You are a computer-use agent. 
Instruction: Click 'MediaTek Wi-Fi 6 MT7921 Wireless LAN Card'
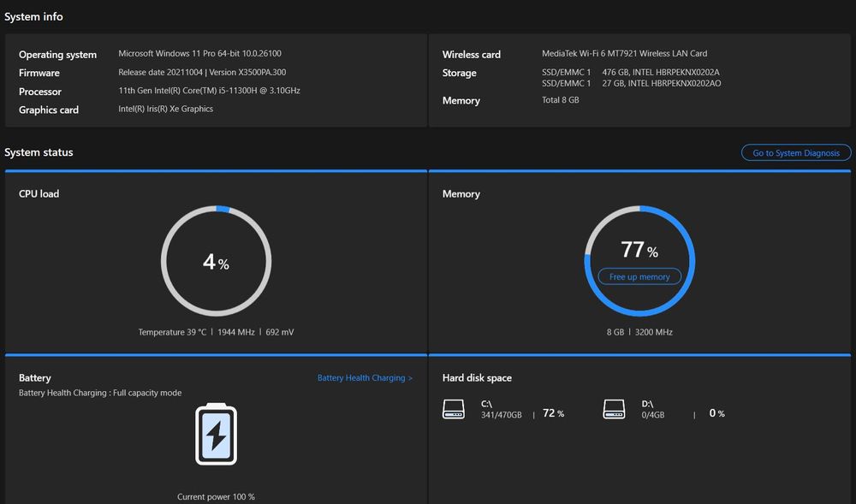pos(624,53)
